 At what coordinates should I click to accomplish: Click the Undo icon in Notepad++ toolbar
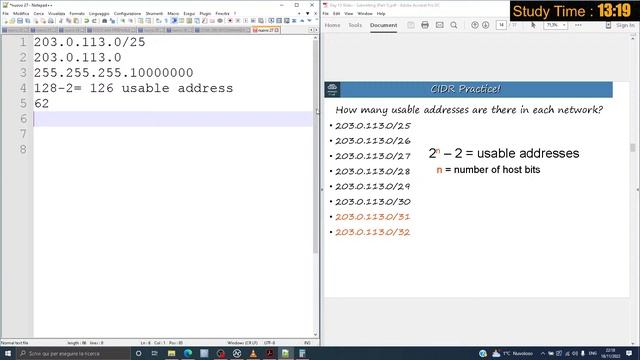pyautogui.click(x=87, y=21)
